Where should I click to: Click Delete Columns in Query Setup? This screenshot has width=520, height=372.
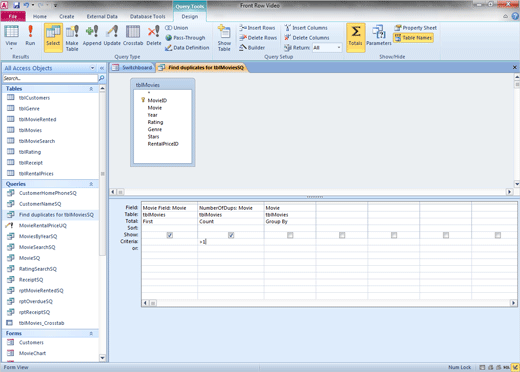(307, 38)
